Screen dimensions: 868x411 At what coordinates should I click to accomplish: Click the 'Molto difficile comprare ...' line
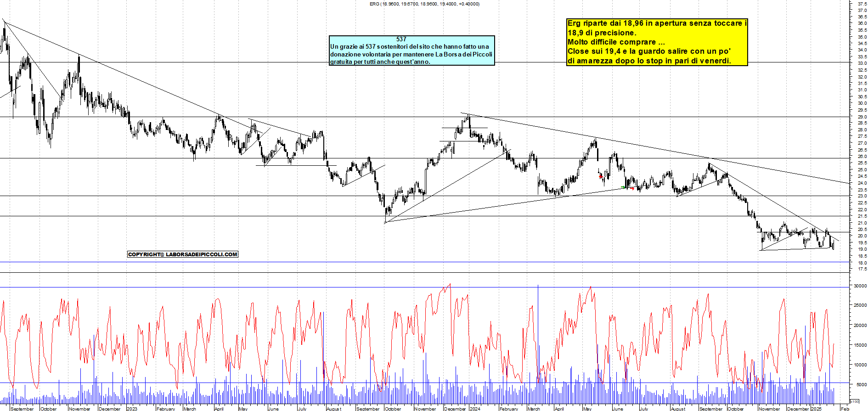pyautogui.click(x=616, y=42)
